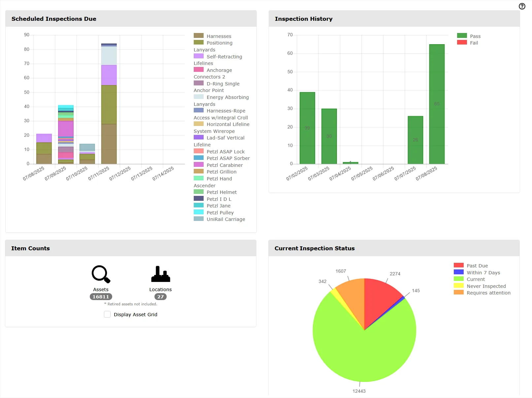
Task: Toggle the UniRail Carriage legend entry
Action: click(219, 219)
